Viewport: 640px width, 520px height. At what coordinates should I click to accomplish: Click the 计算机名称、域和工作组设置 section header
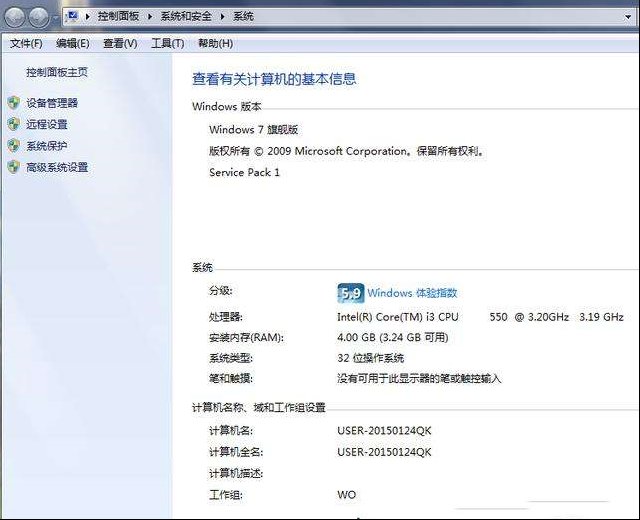click(259, 407)
